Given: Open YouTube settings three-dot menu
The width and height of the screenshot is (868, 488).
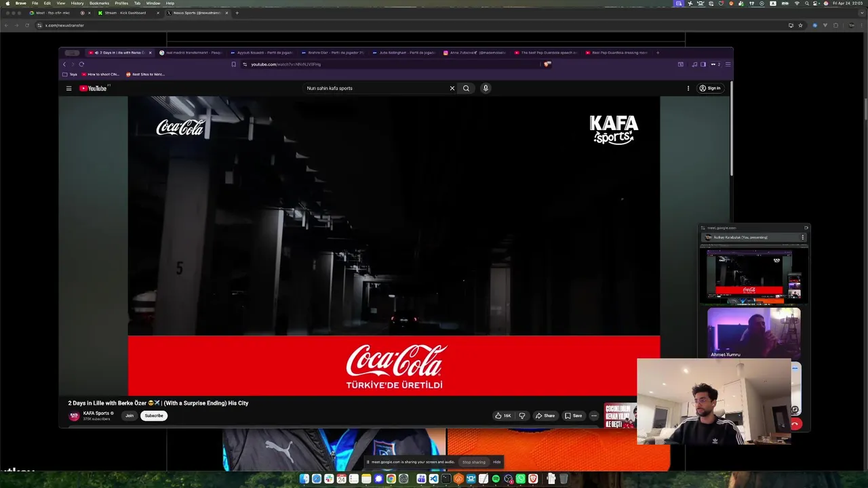Looking at the screenshot, I should point(688,88).
